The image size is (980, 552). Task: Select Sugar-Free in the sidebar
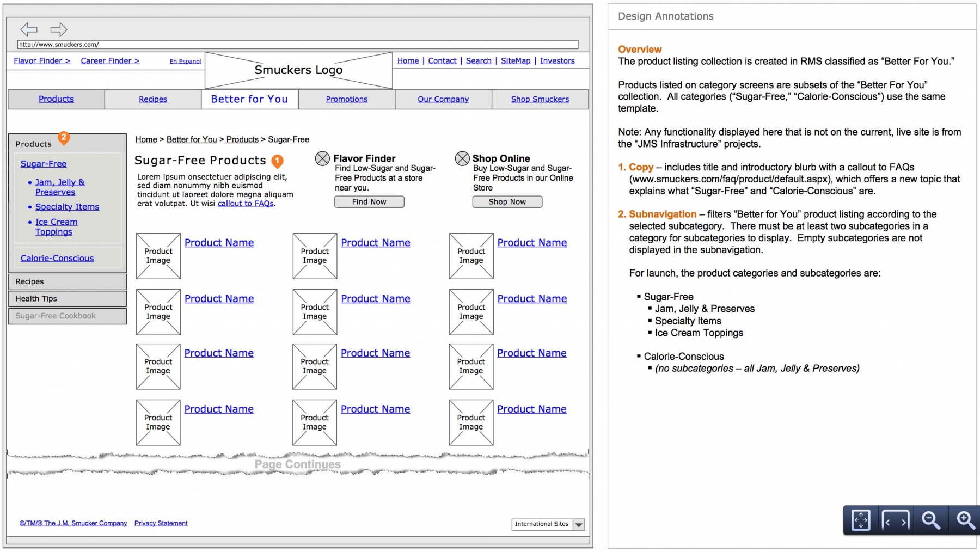pos(44,164)
